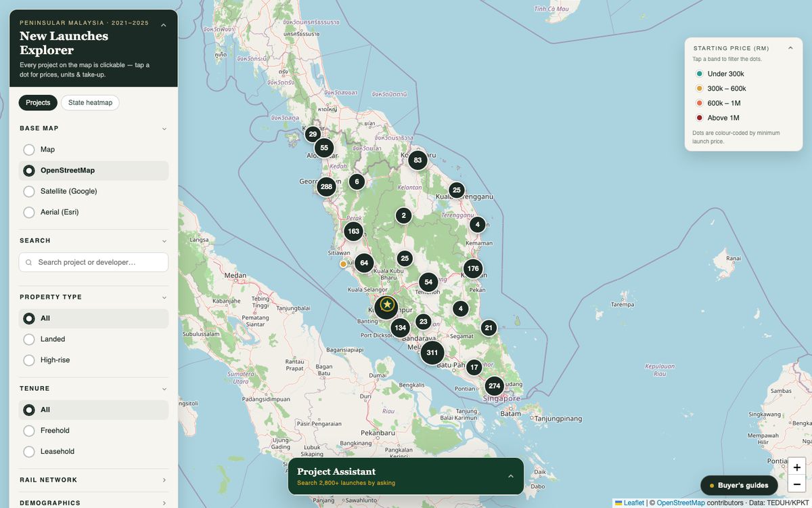812x508 pixels.
Task: Open the cluster marker labeled 55
Action: point(324,148)
